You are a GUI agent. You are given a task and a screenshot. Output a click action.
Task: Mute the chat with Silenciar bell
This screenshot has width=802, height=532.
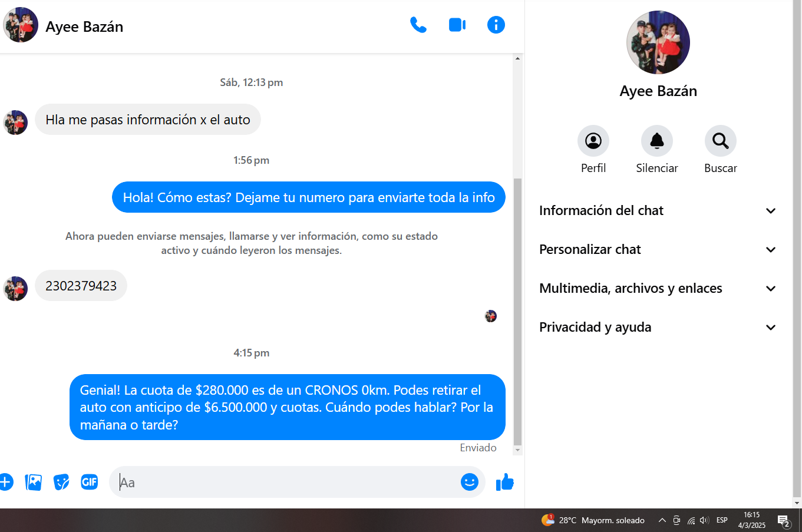pos(656,141)
